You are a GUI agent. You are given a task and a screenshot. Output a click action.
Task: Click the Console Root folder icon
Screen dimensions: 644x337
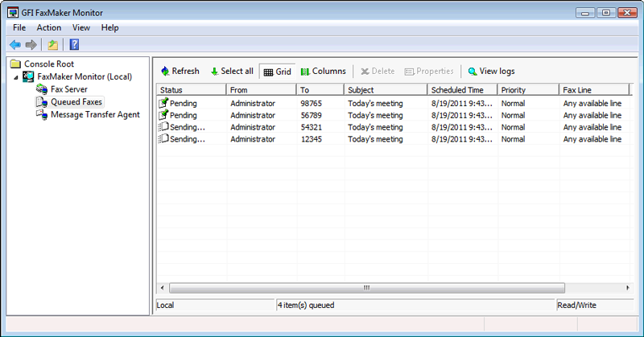15,64
